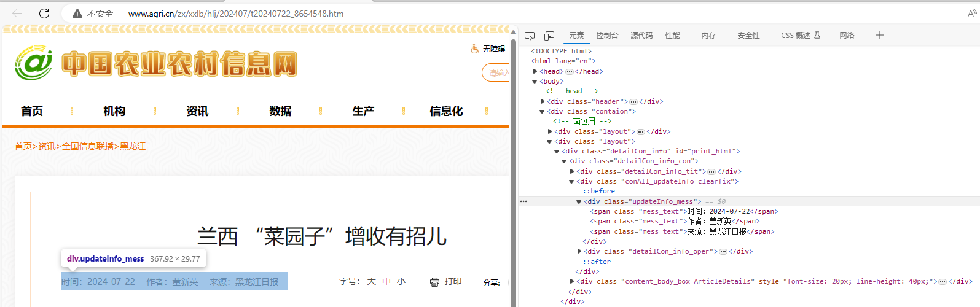Viewport: 980px width, 307px height.
Task: Select the span row with 时间: 2024-07-22
Action: 684,211
